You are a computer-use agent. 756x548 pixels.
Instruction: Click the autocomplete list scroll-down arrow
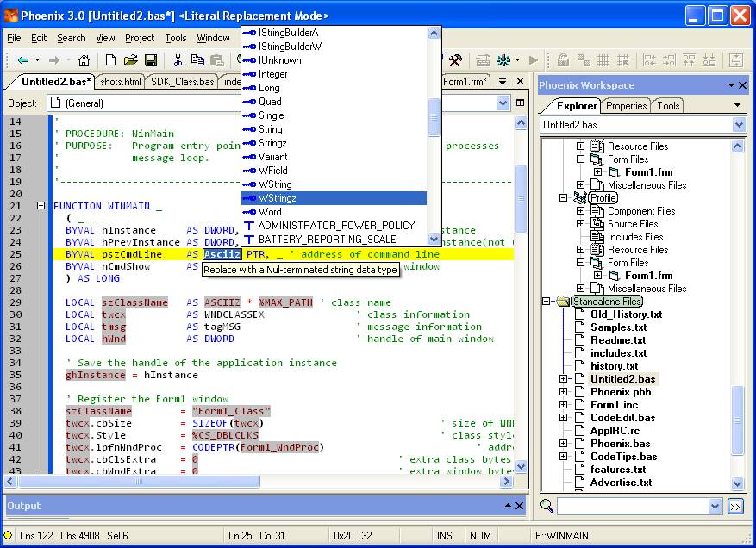tap(434, 239)
